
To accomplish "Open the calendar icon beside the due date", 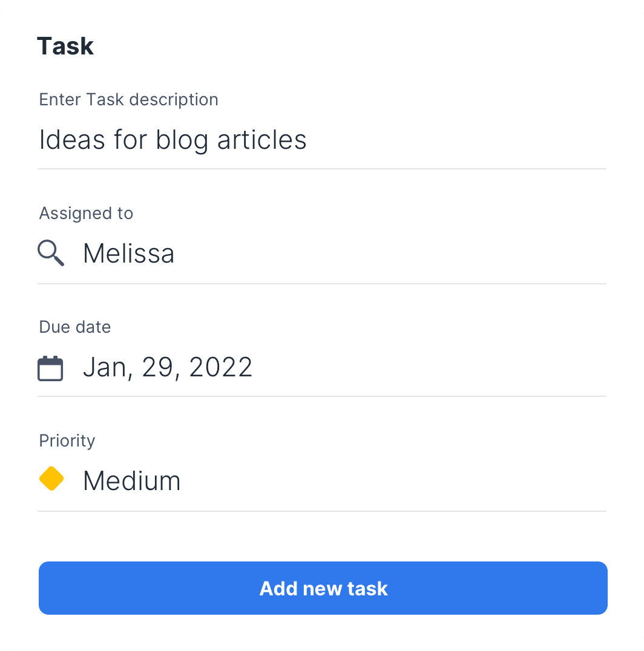I will click(51, 367).
